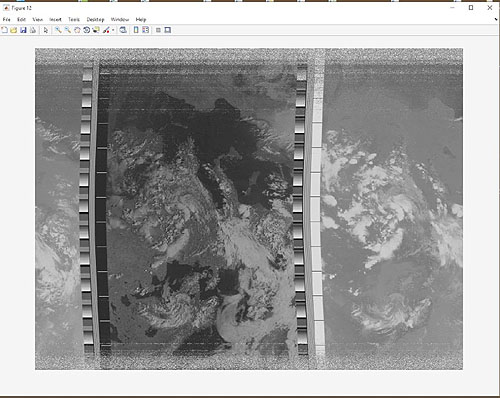The image size is (500, 398).
Task: Open the File menu
Action: [x=6, y=19]
